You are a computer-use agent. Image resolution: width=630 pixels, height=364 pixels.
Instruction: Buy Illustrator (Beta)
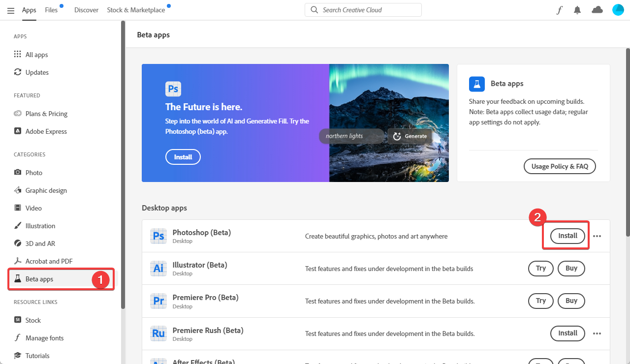tap(571, 269)
